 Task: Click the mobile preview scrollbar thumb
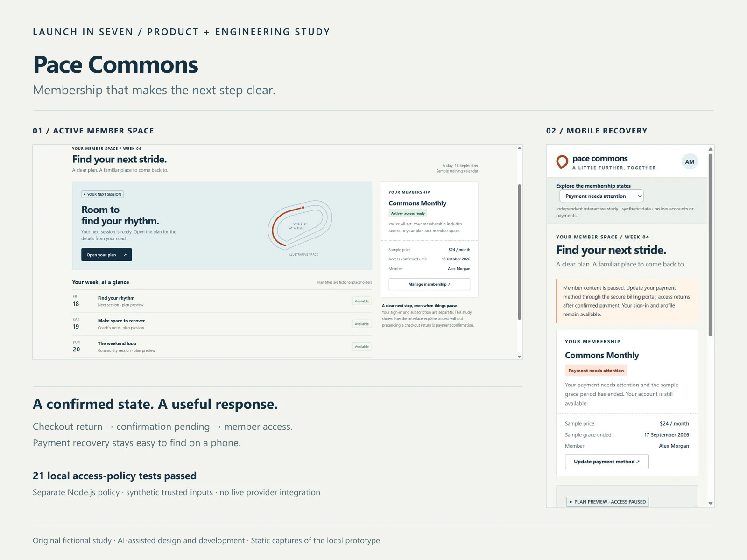pyautogui.click(x=711, y=245)
